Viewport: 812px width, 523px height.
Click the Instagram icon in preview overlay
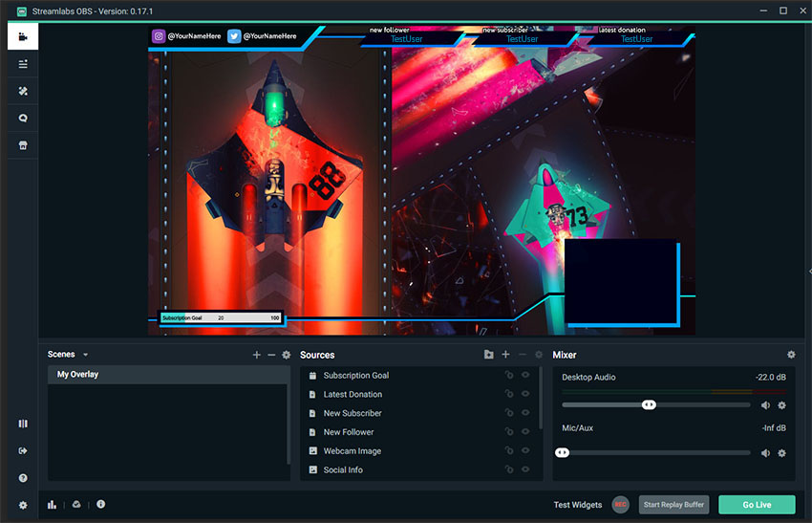click(x=159, y=36)
